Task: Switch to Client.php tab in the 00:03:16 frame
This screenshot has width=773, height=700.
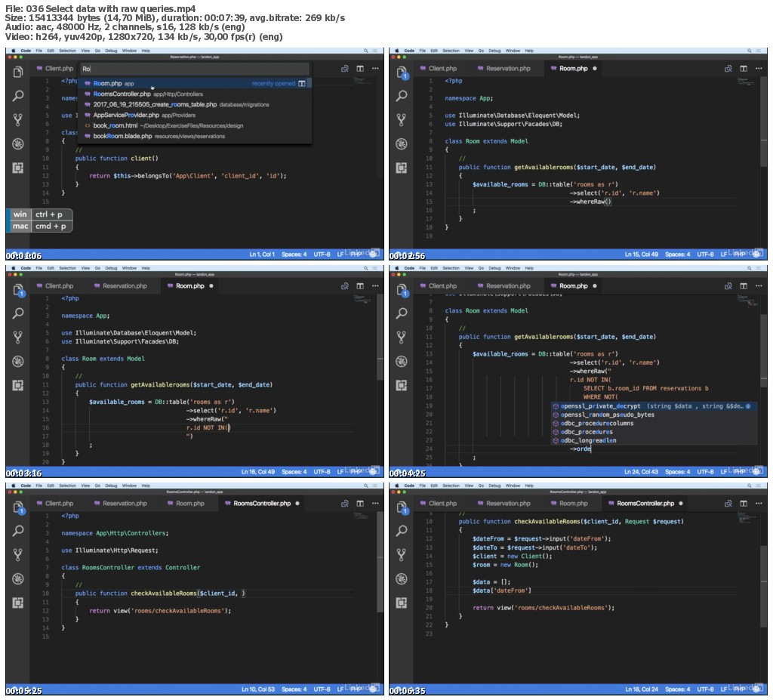Action: click(54, 286)
